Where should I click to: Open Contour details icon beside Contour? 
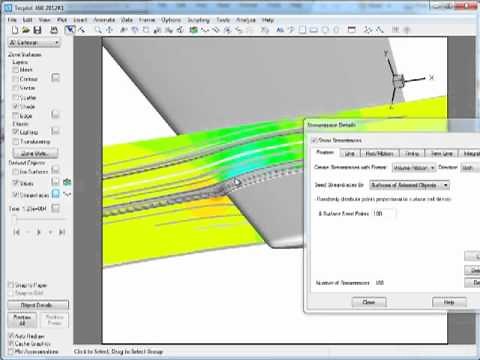[x=55, y=78]
